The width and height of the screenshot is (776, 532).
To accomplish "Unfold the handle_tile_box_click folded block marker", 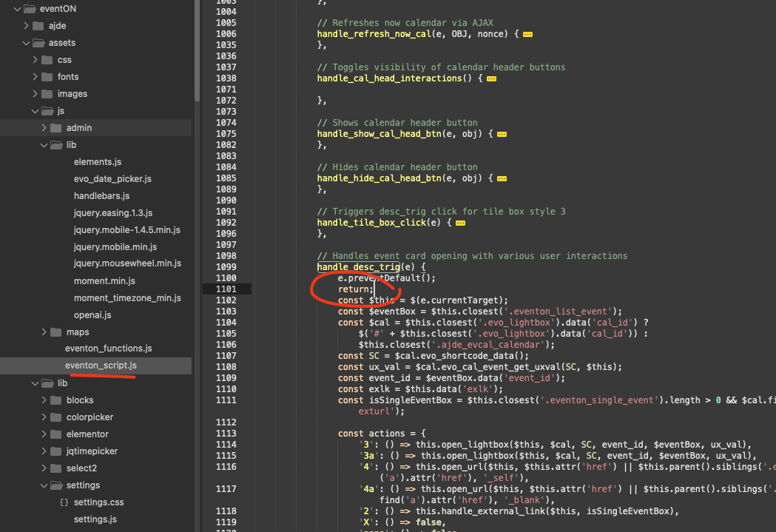I will click(x=459, y=223).
